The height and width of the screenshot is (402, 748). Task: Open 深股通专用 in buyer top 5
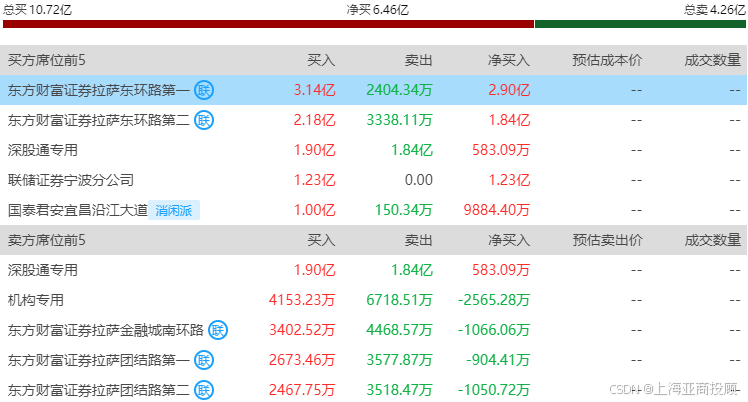[43, 150]
